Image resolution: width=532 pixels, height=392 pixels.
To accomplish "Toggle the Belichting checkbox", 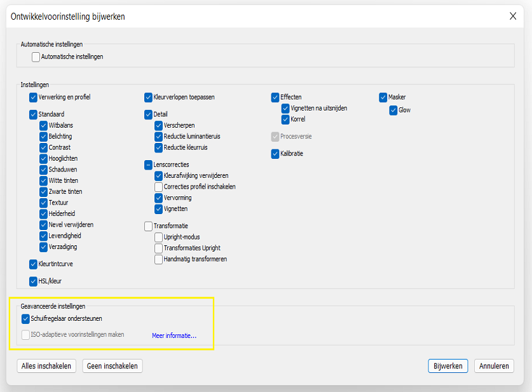I will pyautogui.click(x=44, y=137).
